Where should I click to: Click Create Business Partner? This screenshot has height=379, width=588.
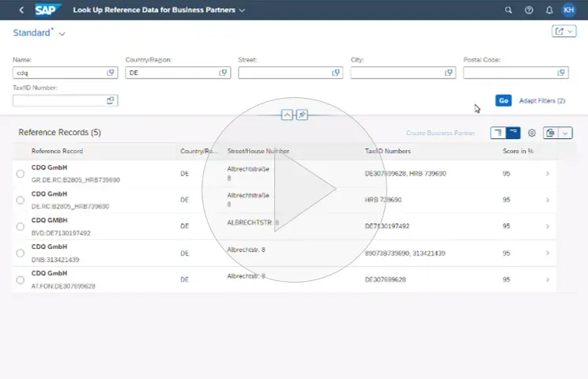(x=440, y=133)
